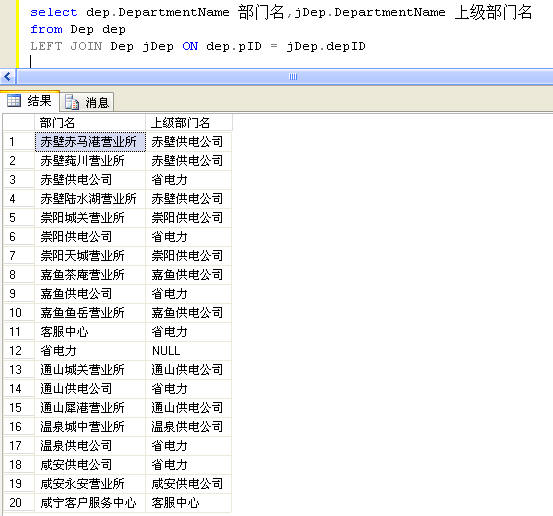Click the results grid icon on 结果 tab

pos(14,101)
